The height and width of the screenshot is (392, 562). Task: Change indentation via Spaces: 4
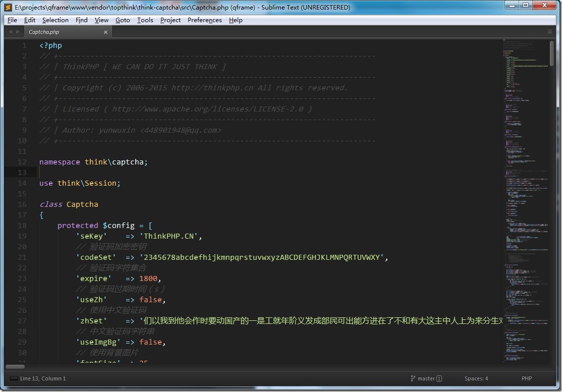(x=476, y=378)
